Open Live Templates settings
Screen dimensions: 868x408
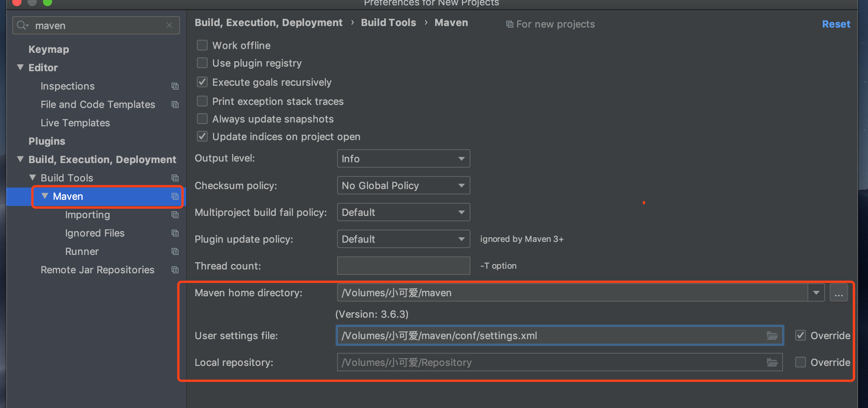coord(75,123)
